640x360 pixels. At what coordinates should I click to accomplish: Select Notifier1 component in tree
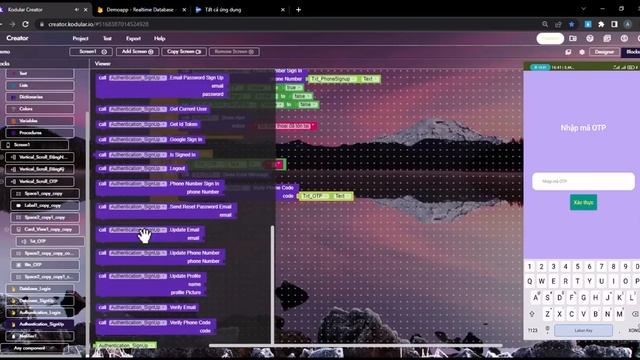pos(40,336)
